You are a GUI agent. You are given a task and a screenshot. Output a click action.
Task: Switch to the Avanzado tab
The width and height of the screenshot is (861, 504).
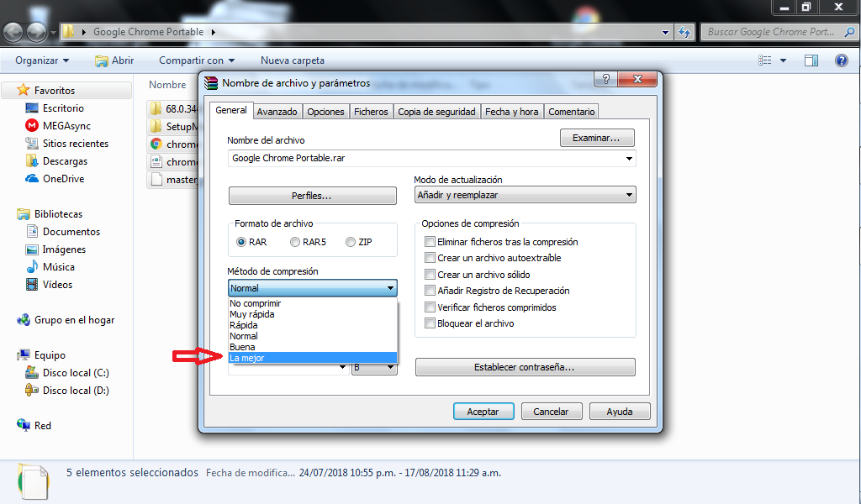coord(277,112)
